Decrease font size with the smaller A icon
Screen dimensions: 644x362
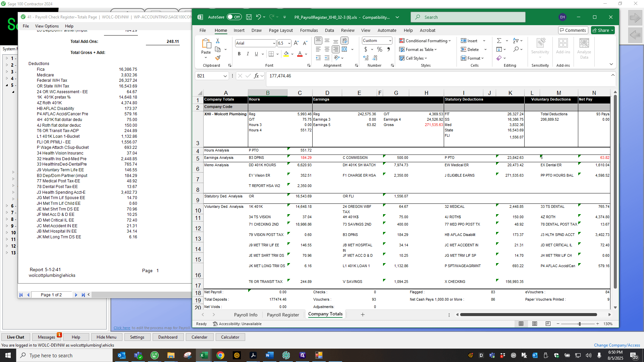coord(305,43)
